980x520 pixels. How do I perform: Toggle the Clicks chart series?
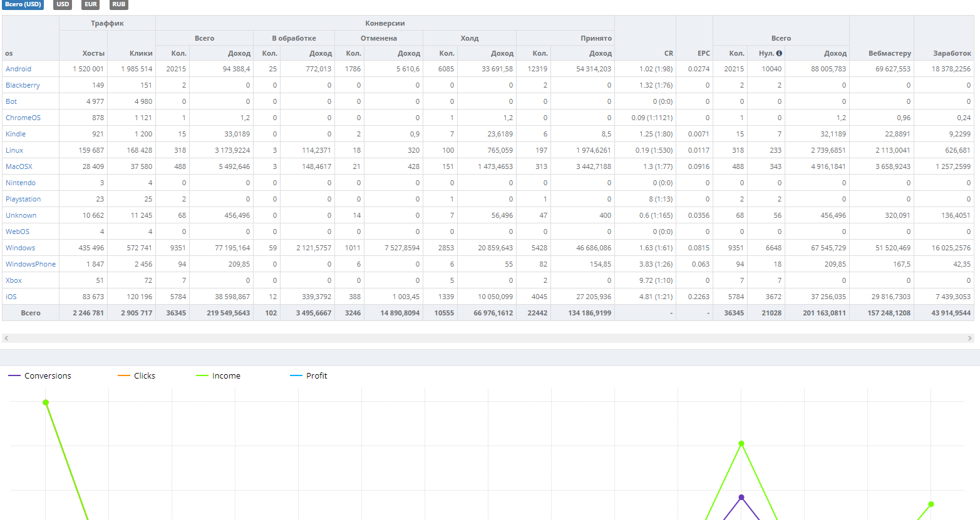tap(137, 375)
